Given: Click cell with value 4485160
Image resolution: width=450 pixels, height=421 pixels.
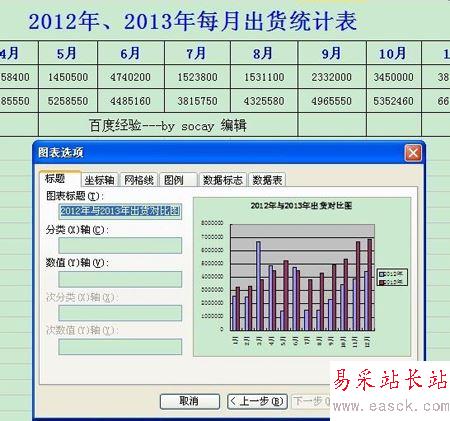Looking at the screenshot, I should click(131, 101).
